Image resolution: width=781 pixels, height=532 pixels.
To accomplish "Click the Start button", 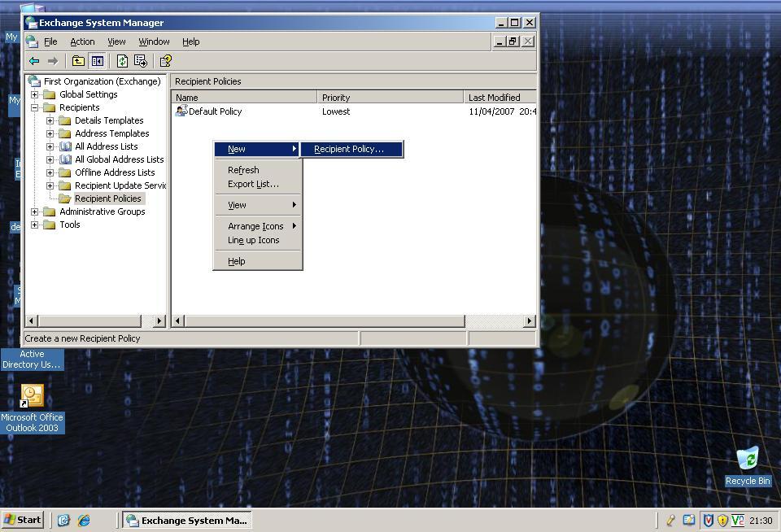I will click(23, 521).
